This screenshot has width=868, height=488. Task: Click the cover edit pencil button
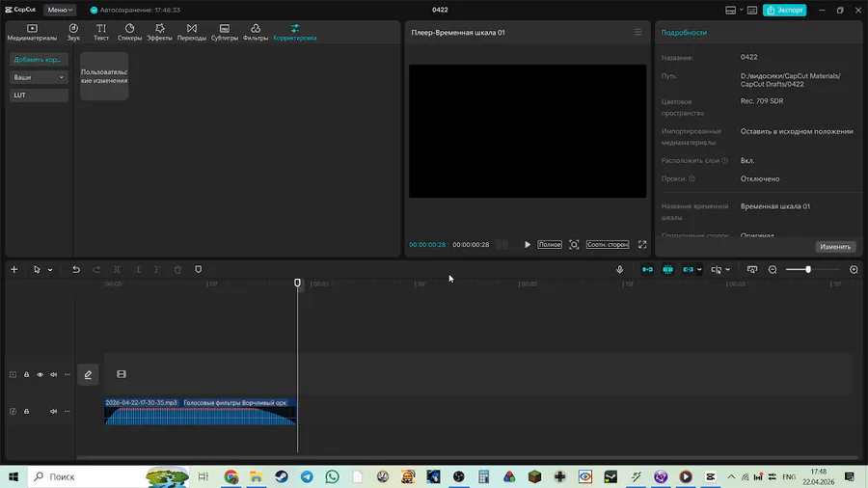[x=88, y=374]
